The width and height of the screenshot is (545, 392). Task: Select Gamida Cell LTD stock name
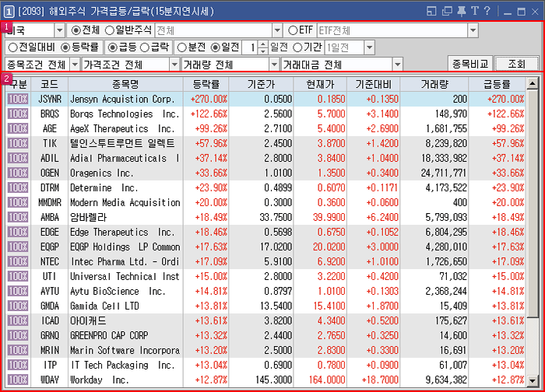104,306
